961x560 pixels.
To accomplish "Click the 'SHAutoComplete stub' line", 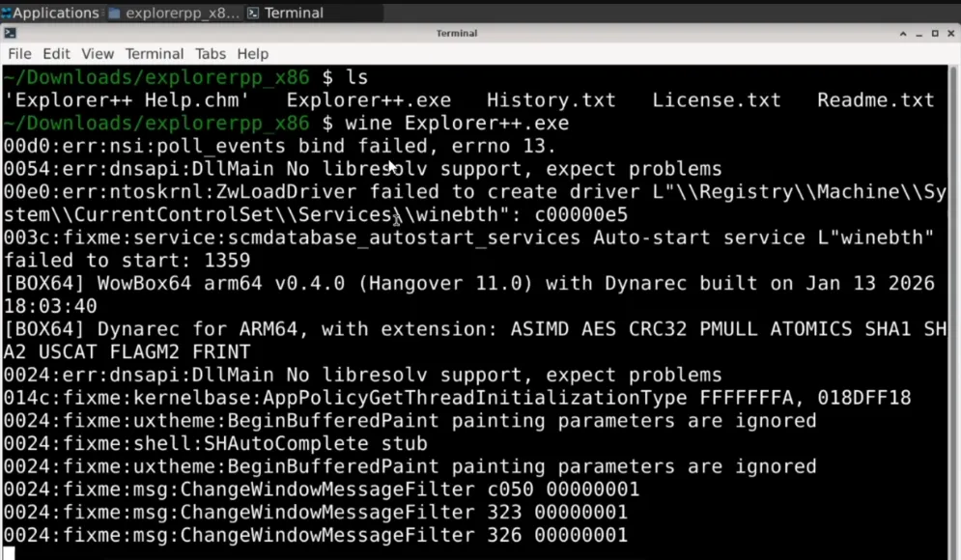I will [x=215, y=443].
